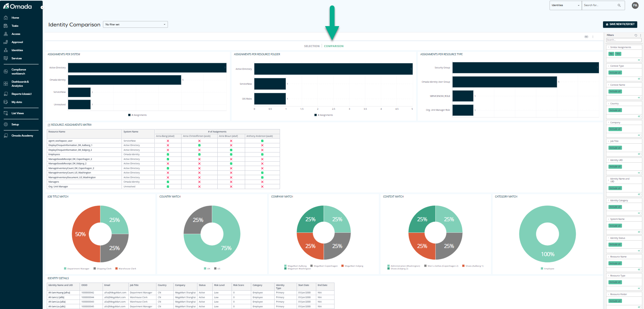Collapse the sidebar with the arrow handle

pyautogui.click(x=42, y=7)
